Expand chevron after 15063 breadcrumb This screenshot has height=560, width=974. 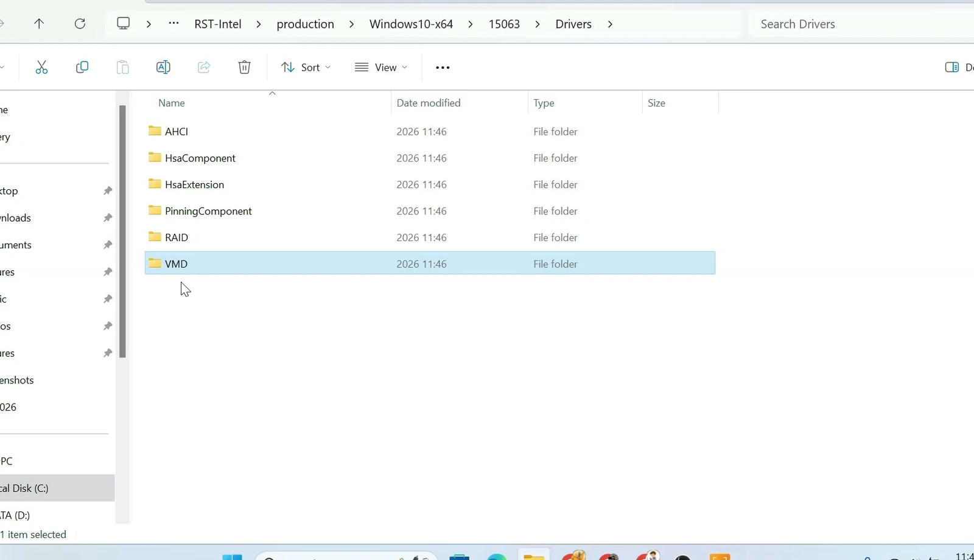coord(538,24)
